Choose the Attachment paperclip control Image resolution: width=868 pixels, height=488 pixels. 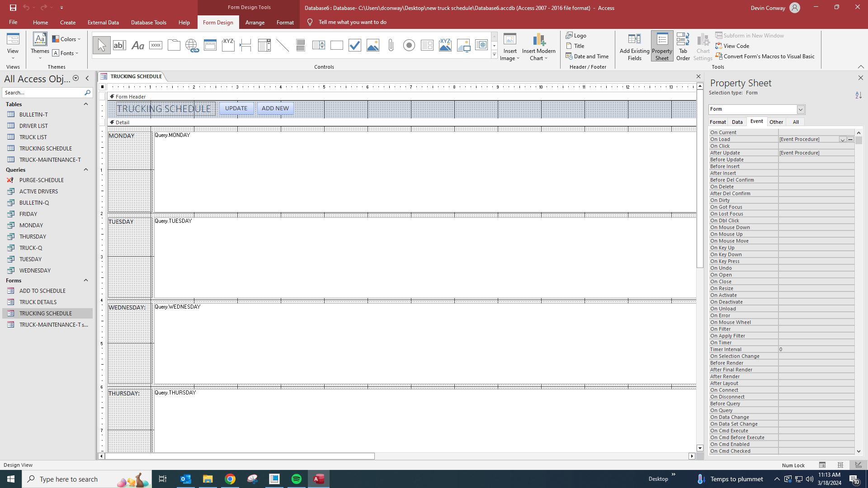tap(391, 45)
